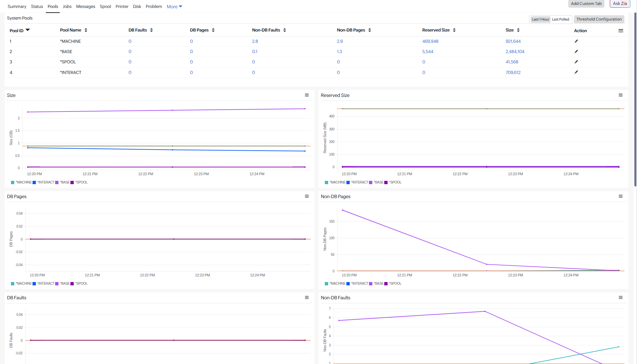The width and height of the screenshot is (637, 364).
Task: Toggle *BASE series in Non-DB Pages chart
Action: tap(376, 283)
